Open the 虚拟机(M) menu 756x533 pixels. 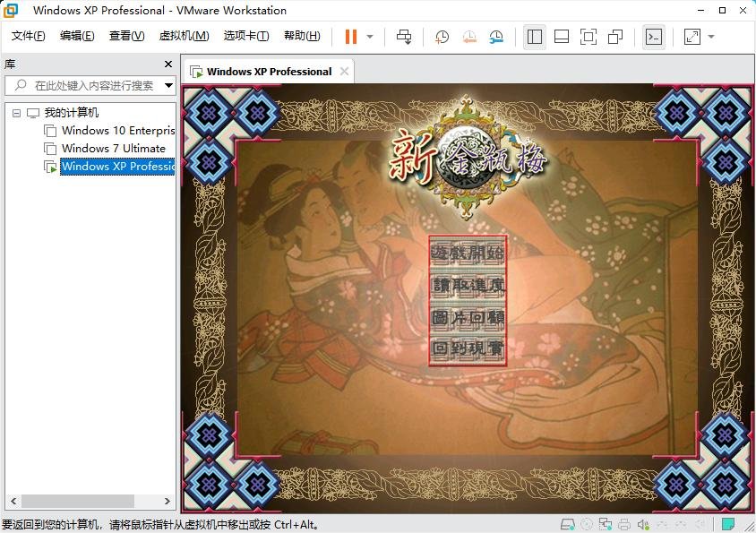[x=185, y=36]
